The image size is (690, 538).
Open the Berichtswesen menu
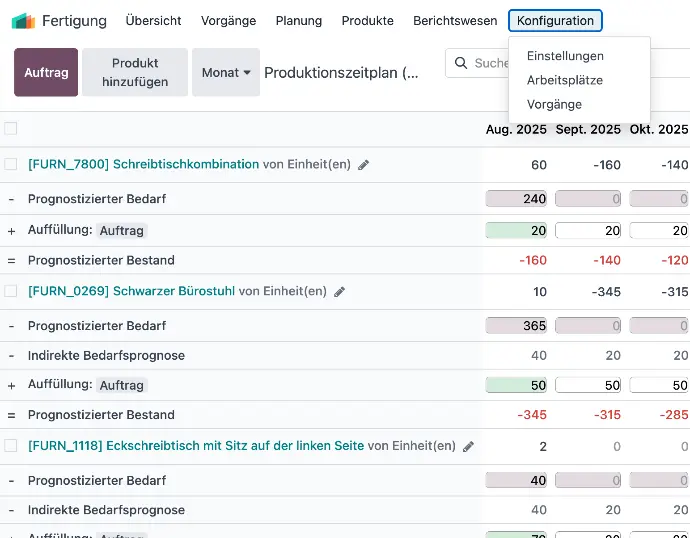coord(455,21)
